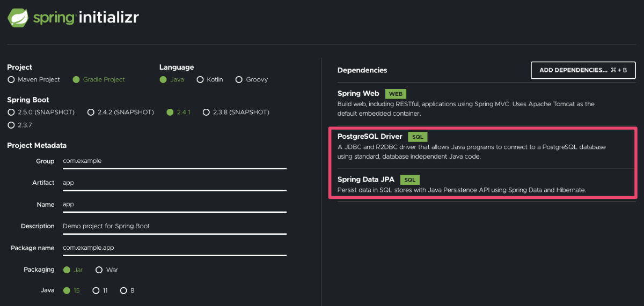This screenshot has height=306, width=644.
Task: Select Java version 11
Action: point(96,290)
